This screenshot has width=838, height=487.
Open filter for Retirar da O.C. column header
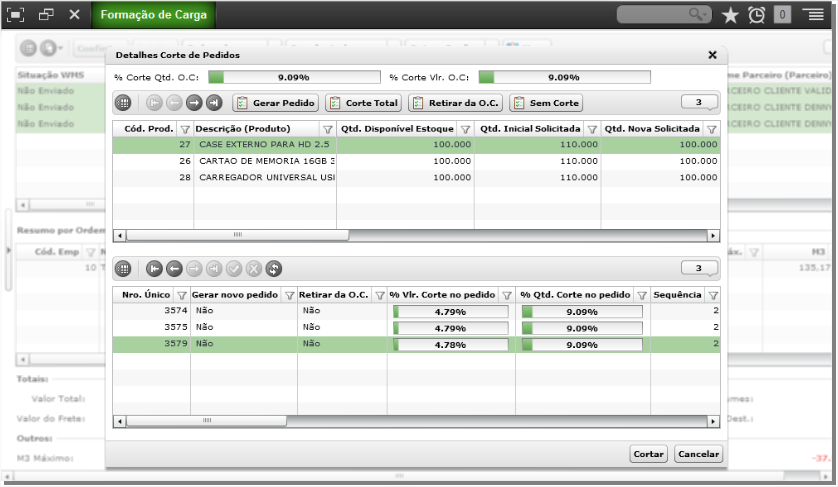pyautogui.click(x=379, y=296)
